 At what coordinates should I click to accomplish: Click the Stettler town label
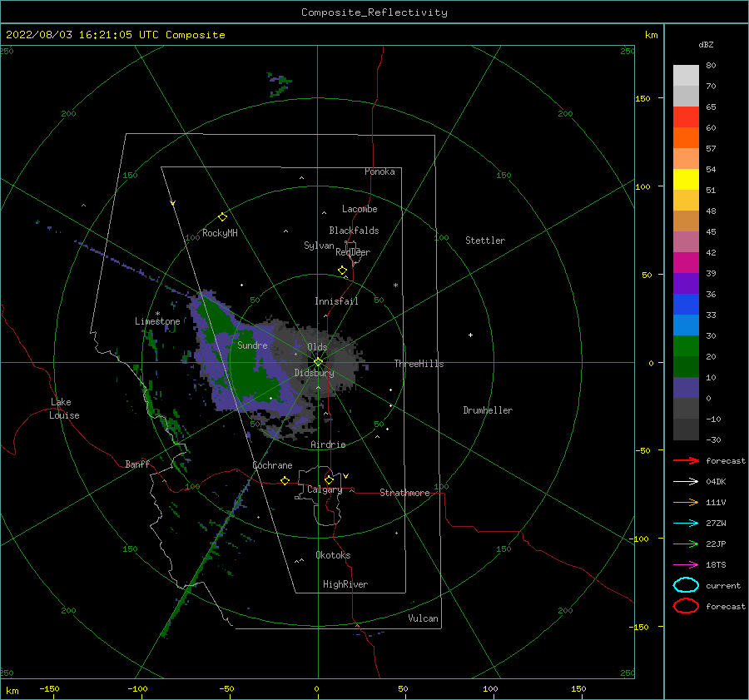point(485,241)
